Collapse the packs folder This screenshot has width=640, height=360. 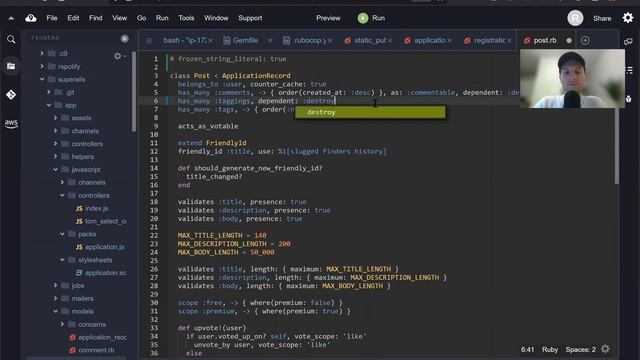click(62, 234)
